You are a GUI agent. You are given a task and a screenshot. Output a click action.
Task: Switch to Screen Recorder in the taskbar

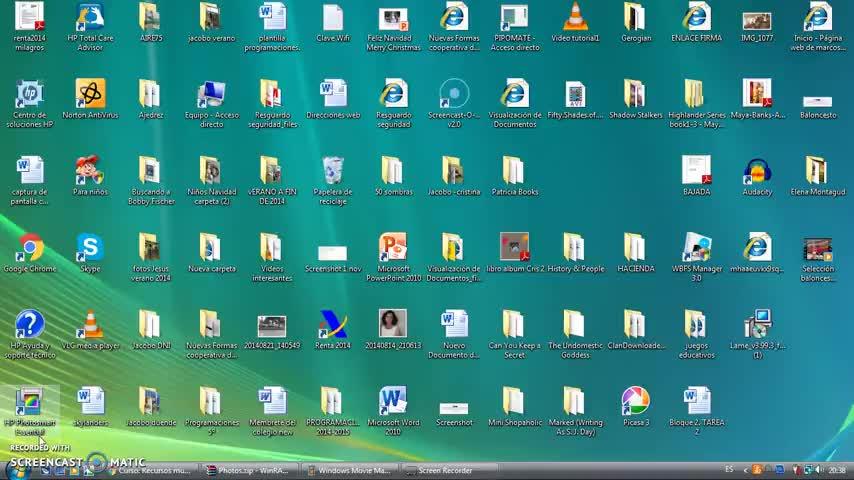click(x=440, y=470)
